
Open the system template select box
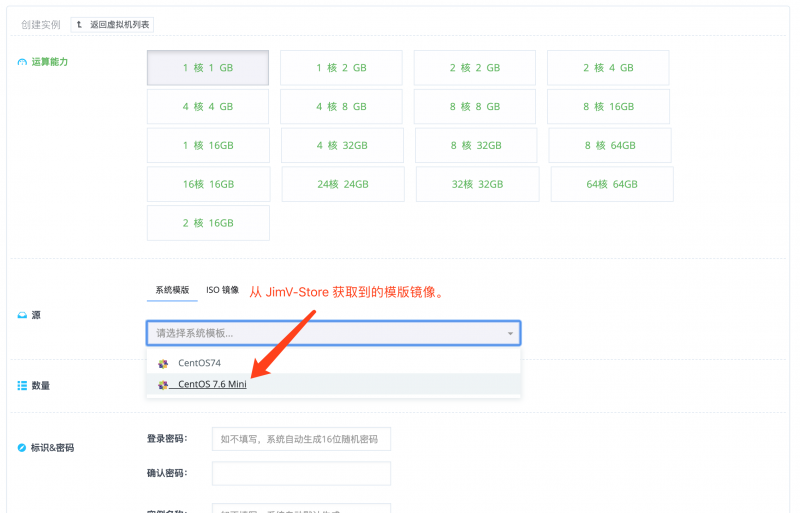click(x=334, y=333)
